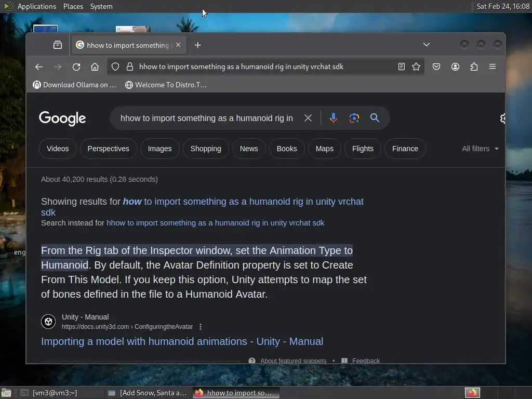Toggle reader view icon
Image resolution: width=532 pixels, height=399 pixels.
402,66
